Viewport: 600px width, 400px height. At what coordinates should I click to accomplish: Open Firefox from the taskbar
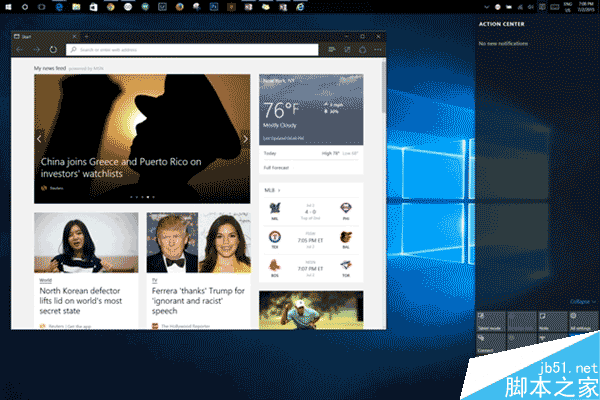tap(179, 7)
